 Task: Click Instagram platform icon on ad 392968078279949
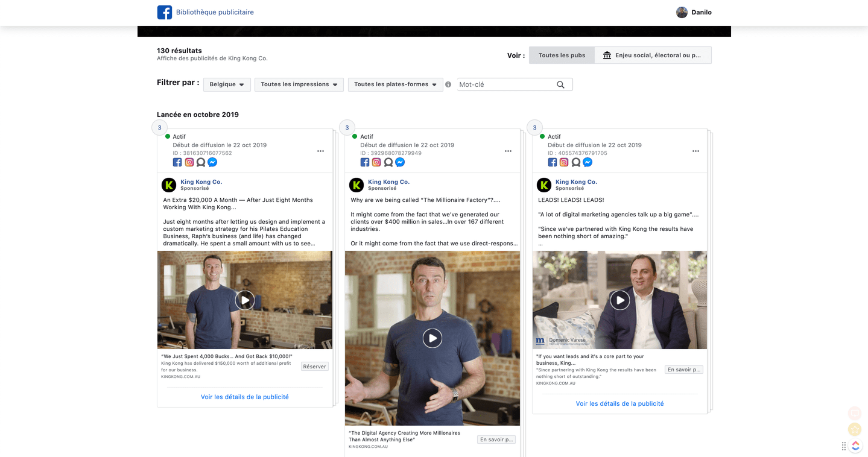pos(376,162)
